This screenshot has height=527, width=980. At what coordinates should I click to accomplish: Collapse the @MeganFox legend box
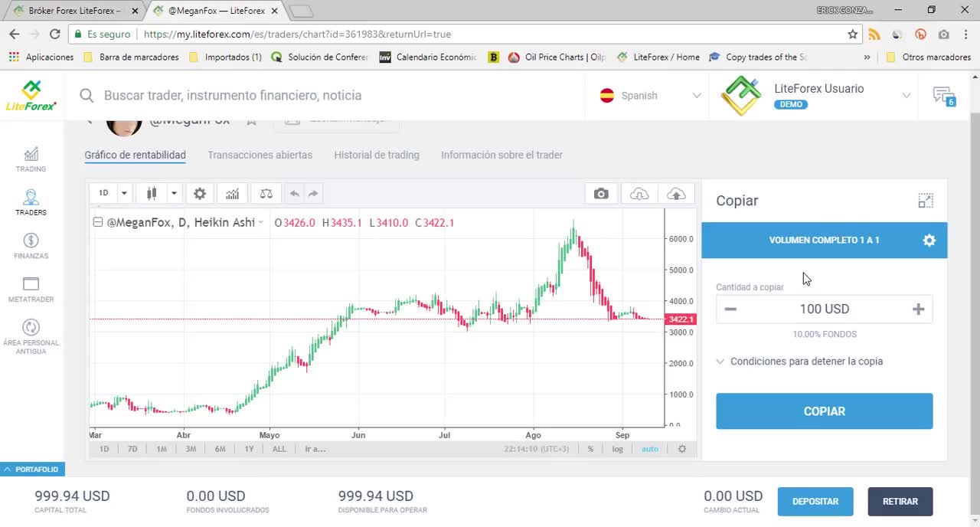[97, 223]
